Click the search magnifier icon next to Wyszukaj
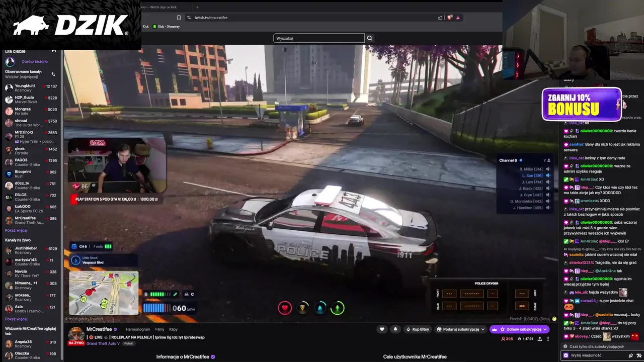644x362 pixels. [x=370, y=38]
